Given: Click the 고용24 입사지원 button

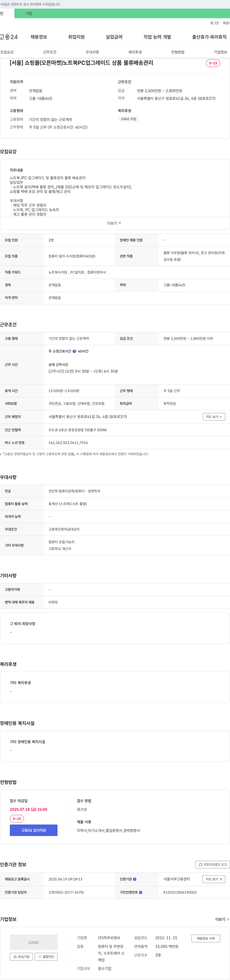Looking at the screenshot, I should click(x=33, y=830).
